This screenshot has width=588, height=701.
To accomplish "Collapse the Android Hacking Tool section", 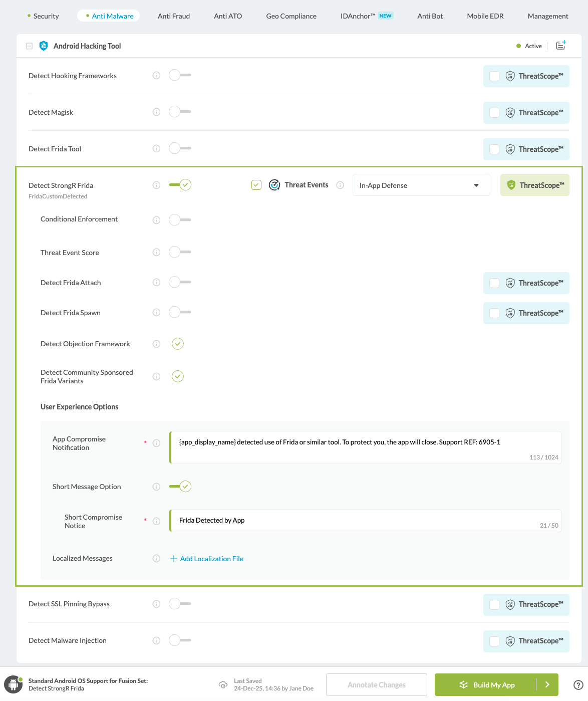I will click(29, 46).
